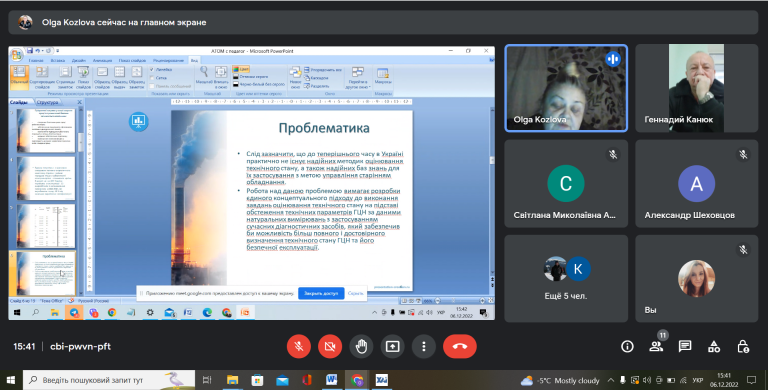Leave the call with red hang-up button
Image resolution: width=768 pixels, height=390 pixels.
pyautogui.click(x=459, y=346)
